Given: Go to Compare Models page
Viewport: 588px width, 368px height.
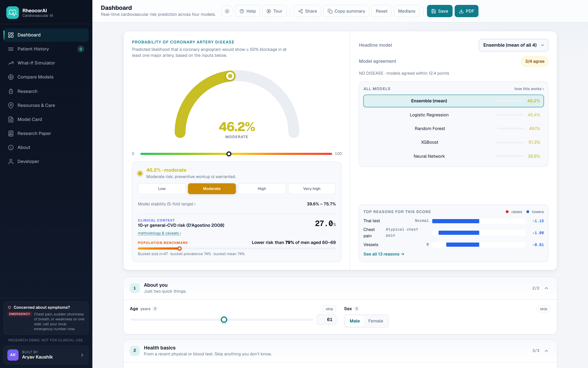Looking at the screenshot, I should (x=46, y=77).
